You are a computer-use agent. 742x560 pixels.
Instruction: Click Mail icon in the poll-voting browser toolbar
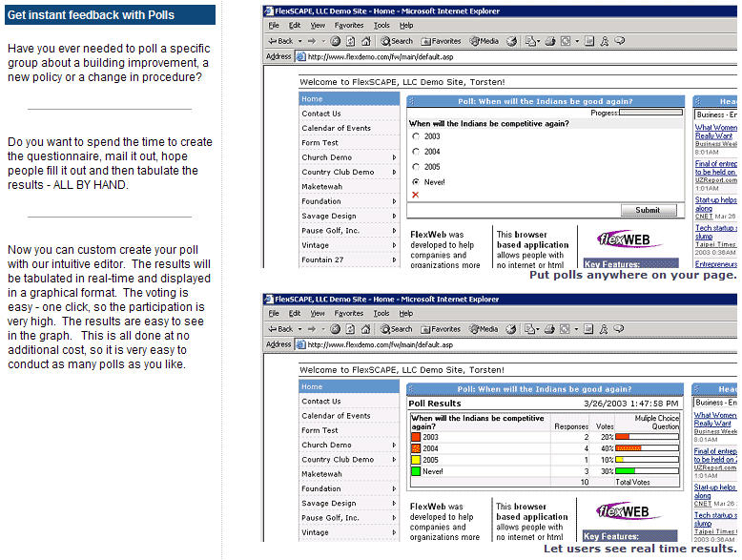[x=530, y=41]
